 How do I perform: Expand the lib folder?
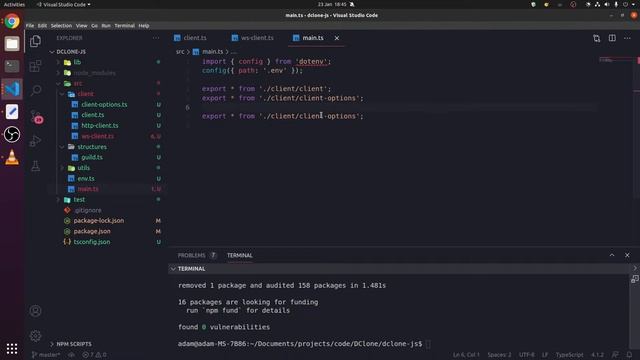[x=58, y=62]
